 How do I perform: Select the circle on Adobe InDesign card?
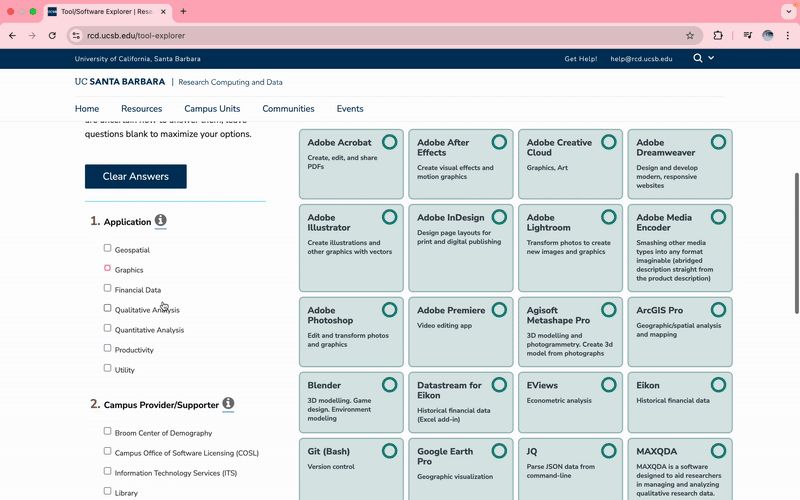[x=499, y=217]
